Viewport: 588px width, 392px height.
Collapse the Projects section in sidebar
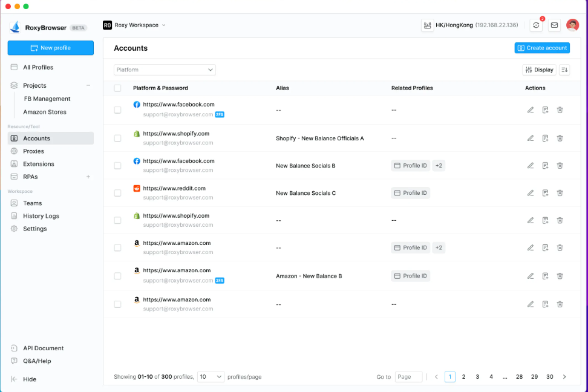[88, 85]
